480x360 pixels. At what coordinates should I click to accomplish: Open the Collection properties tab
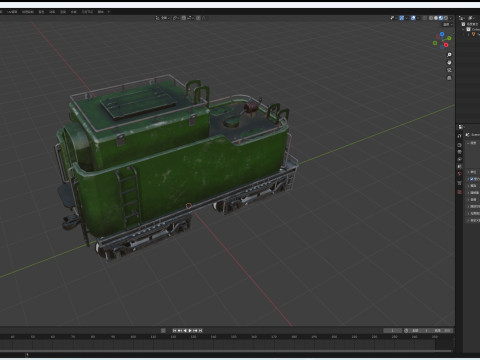pos(459,183)
